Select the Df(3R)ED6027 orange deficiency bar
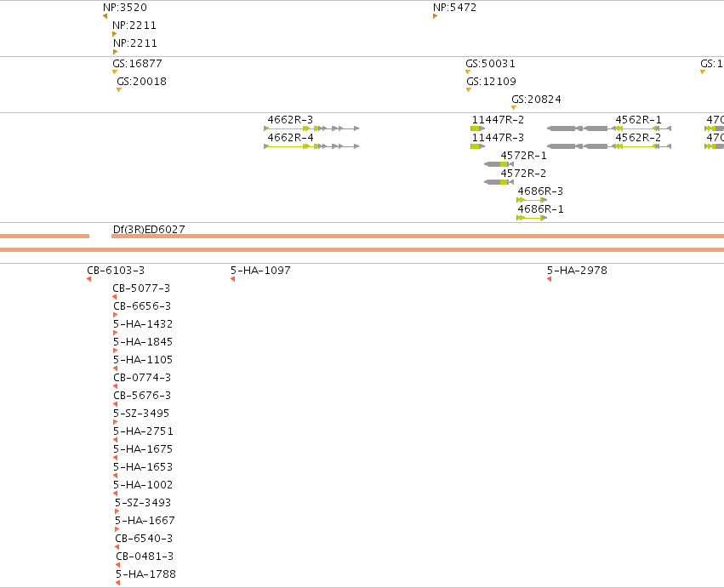 418,236
